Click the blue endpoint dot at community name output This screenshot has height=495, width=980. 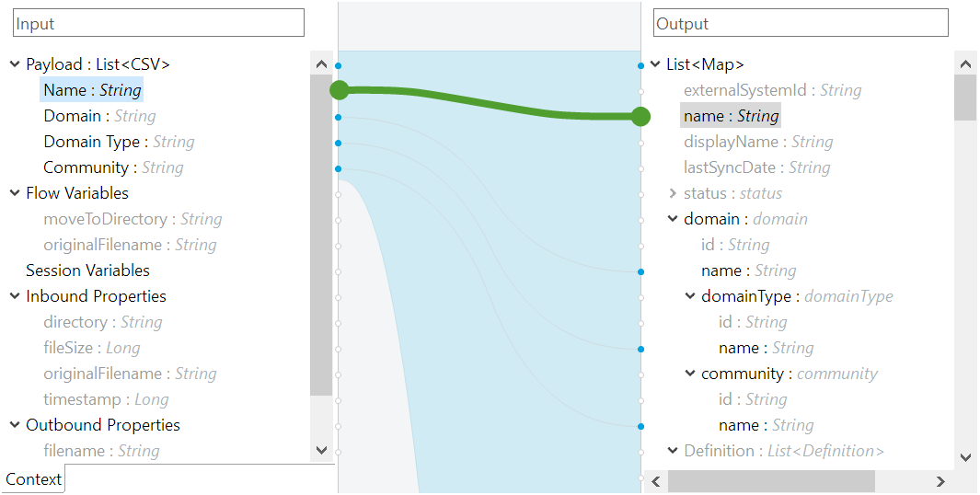(x=640, y=426)
